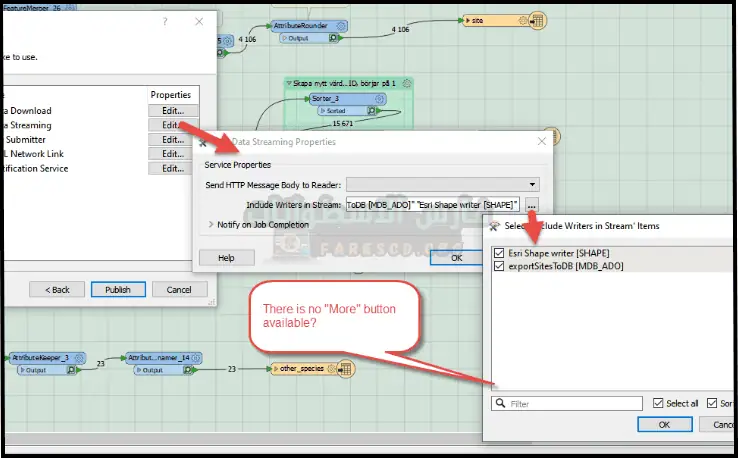
Task: Click the gear icon on Attribut...namer_14 transformer
Action: pyautogui.click(x=198, y=357)
